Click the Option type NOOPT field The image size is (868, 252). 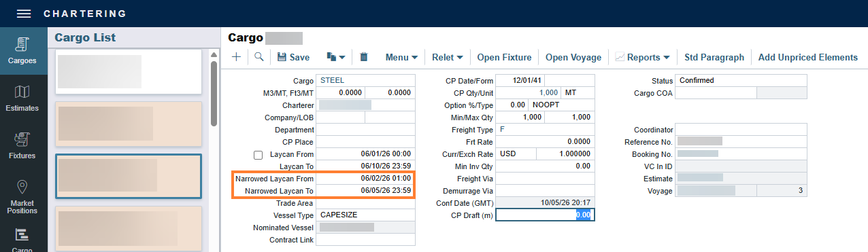[562, 105]
